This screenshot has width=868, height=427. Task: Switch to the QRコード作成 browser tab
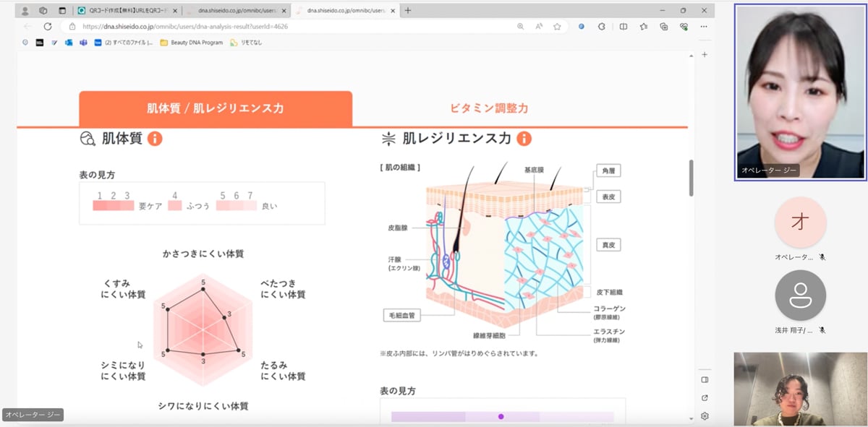[x=126, y=11]
